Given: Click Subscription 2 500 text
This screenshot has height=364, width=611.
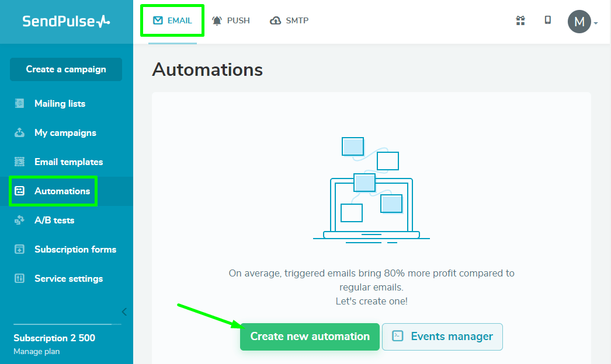Looking at the screenshot, I should (54, 338).
